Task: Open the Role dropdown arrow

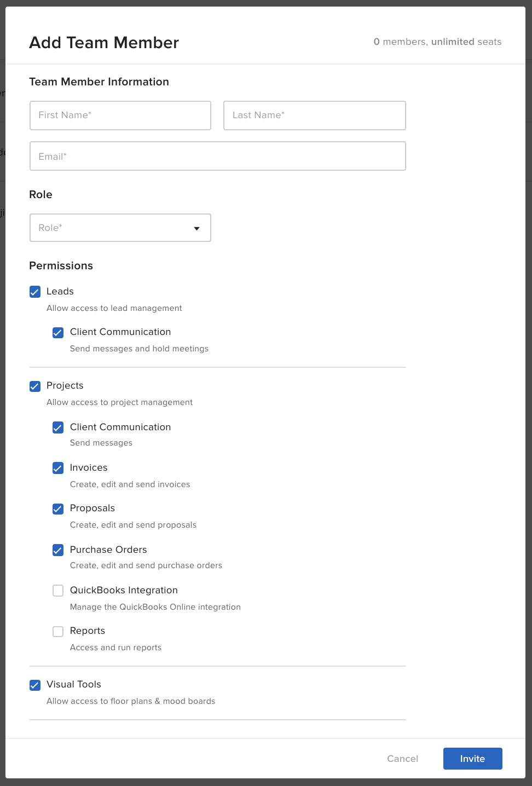Action: [197, 228]
